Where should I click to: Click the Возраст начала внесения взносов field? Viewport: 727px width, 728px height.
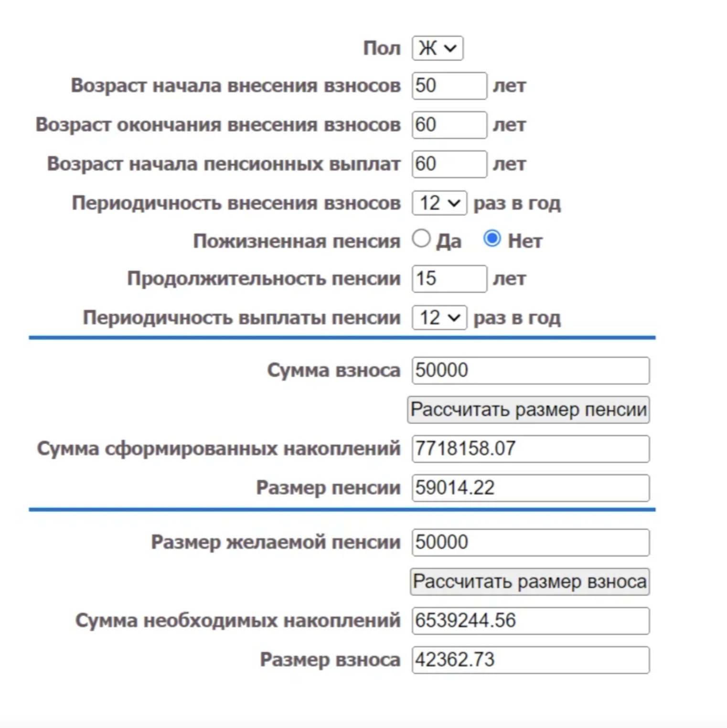coord(448,86)
